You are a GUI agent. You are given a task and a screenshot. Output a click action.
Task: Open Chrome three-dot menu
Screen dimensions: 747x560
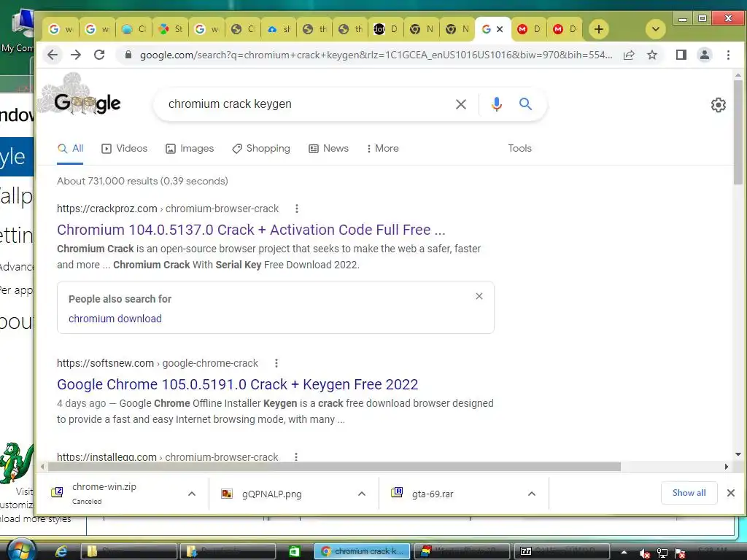pos(728,55)
